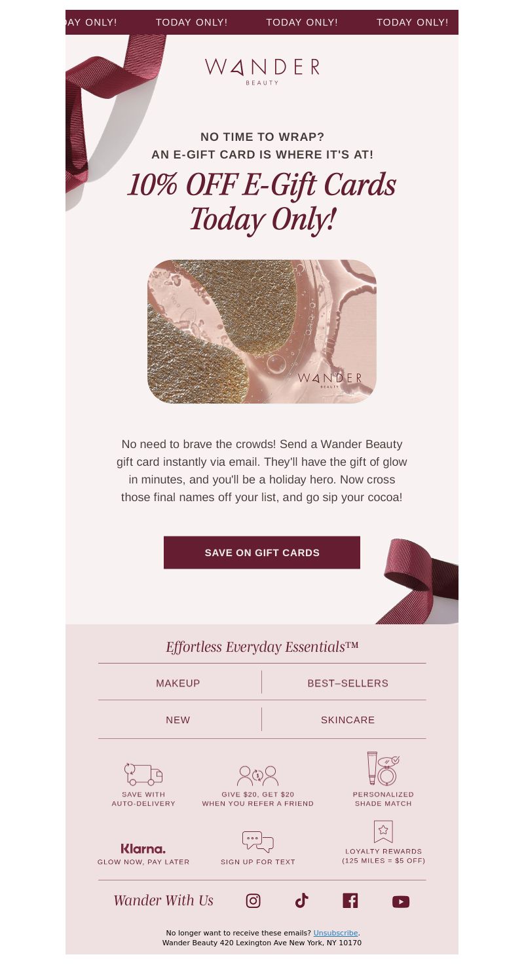
Task: Click the e-gift card image
Action: [262, 331]
